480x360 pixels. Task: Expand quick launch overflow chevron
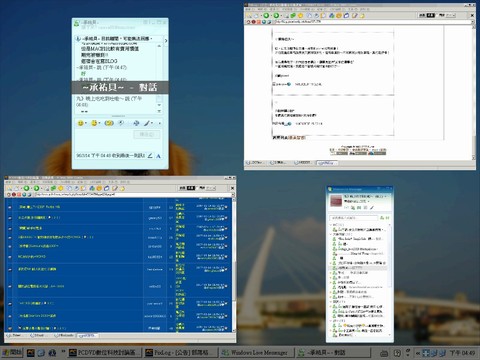coord(63,351)
